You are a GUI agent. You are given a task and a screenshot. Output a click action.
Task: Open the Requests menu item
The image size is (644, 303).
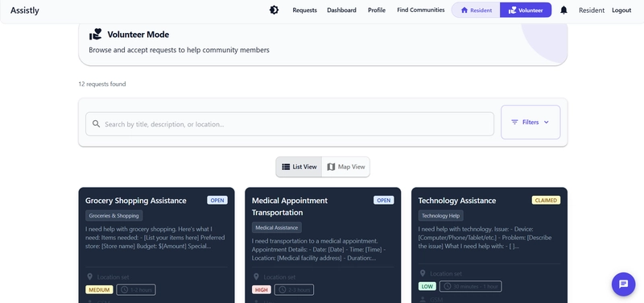click(x=305, y=10)
